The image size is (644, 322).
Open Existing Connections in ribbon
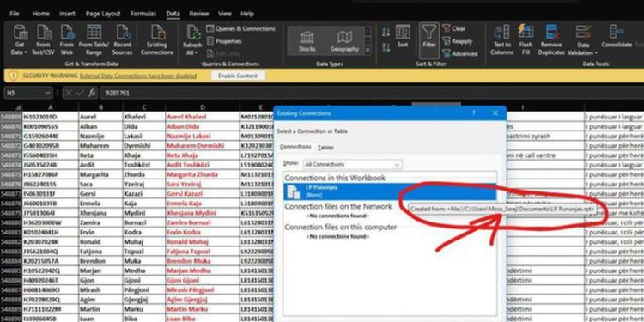click(157, 40)
